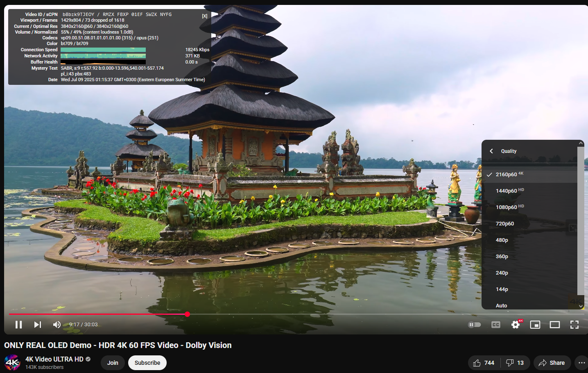Pick 240p video quality

click(529, 273)
